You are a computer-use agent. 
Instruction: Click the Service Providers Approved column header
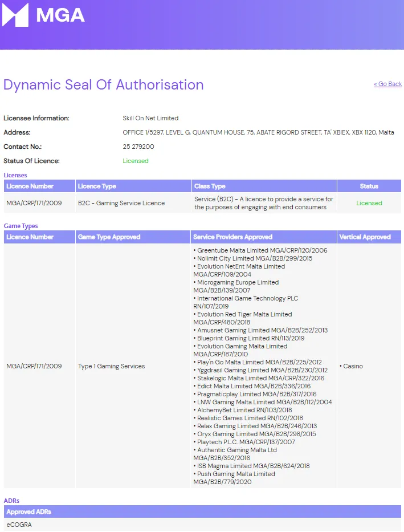click(232, 237)
